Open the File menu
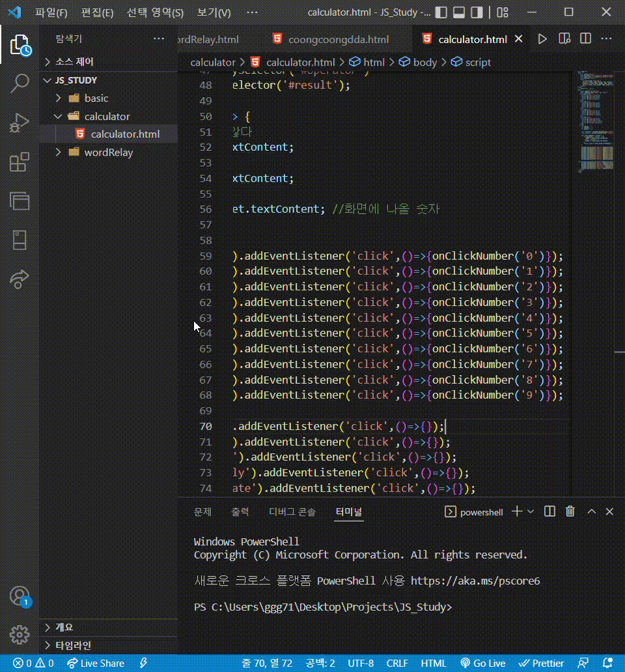 coord(51,12)
